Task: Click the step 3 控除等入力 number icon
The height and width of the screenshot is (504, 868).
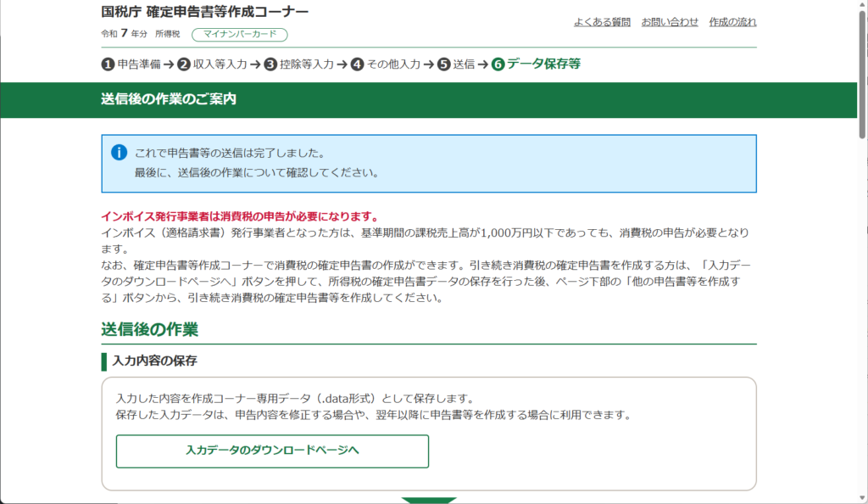Action: tap(270, 64)
